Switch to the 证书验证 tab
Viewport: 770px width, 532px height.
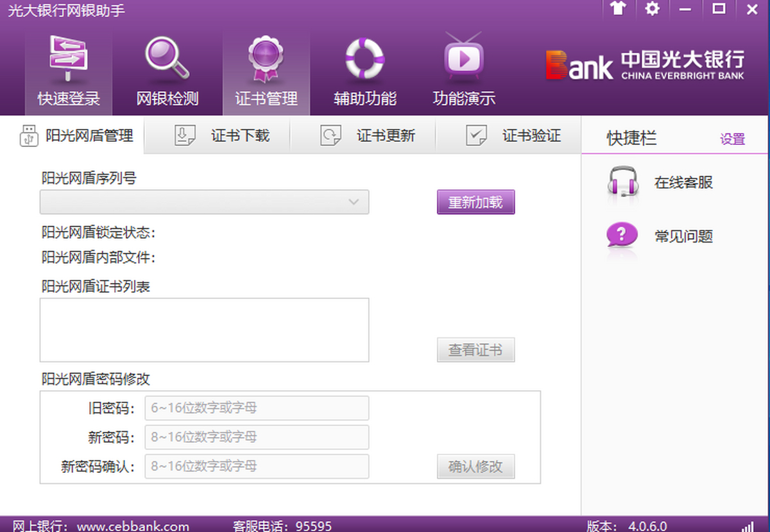coord(509,135)
